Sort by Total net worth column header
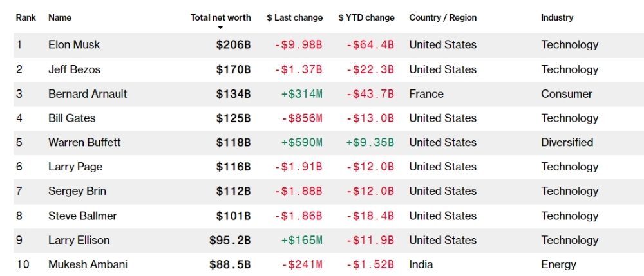 (220, 17)
